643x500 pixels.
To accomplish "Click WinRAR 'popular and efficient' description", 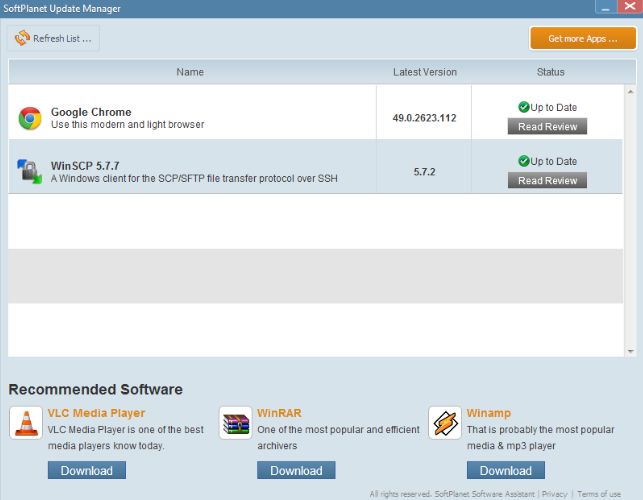I will (338, 437).
